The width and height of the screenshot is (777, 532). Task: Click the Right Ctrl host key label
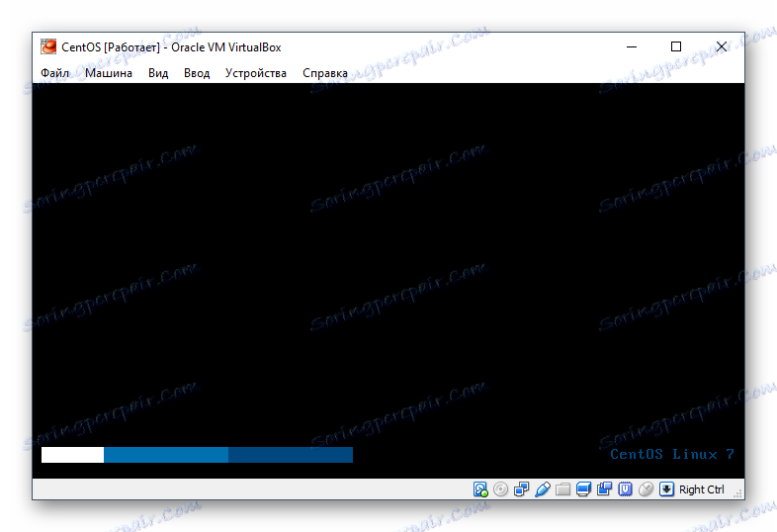pos(701,489)
